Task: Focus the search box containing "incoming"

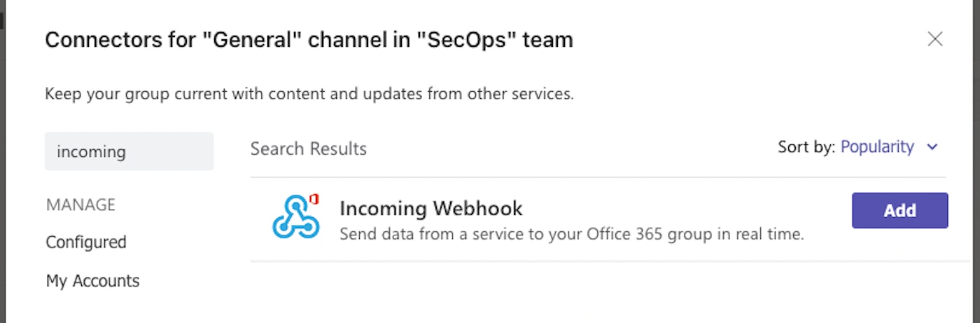Action: 129,151
